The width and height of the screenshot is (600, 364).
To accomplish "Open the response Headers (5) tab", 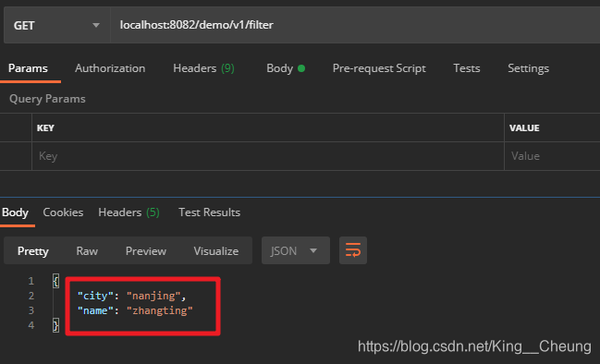I will point(129,212).
